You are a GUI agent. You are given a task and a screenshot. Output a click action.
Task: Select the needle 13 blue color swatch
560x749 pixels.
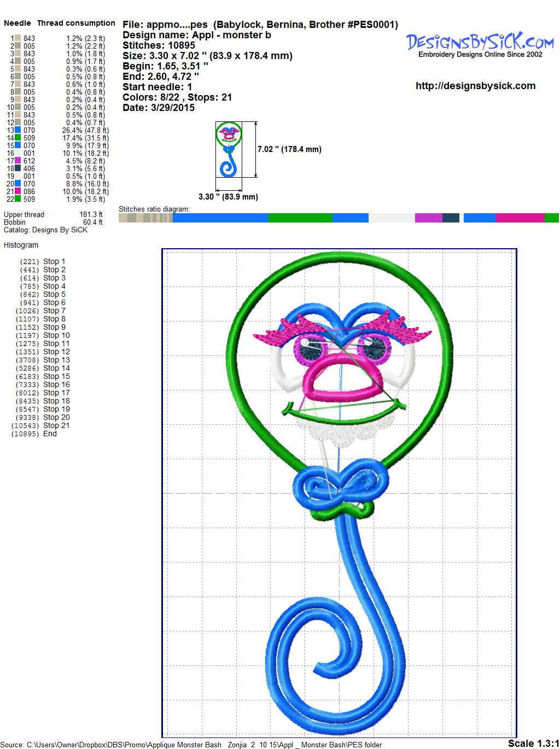coord(18,130)
